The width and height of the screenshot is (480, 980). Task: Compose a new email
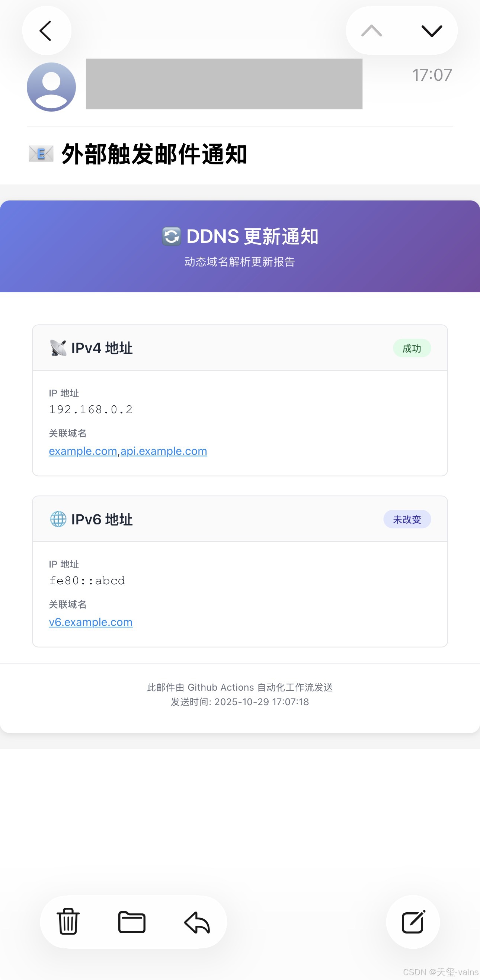pyautogui.click(x=413, y=922)
